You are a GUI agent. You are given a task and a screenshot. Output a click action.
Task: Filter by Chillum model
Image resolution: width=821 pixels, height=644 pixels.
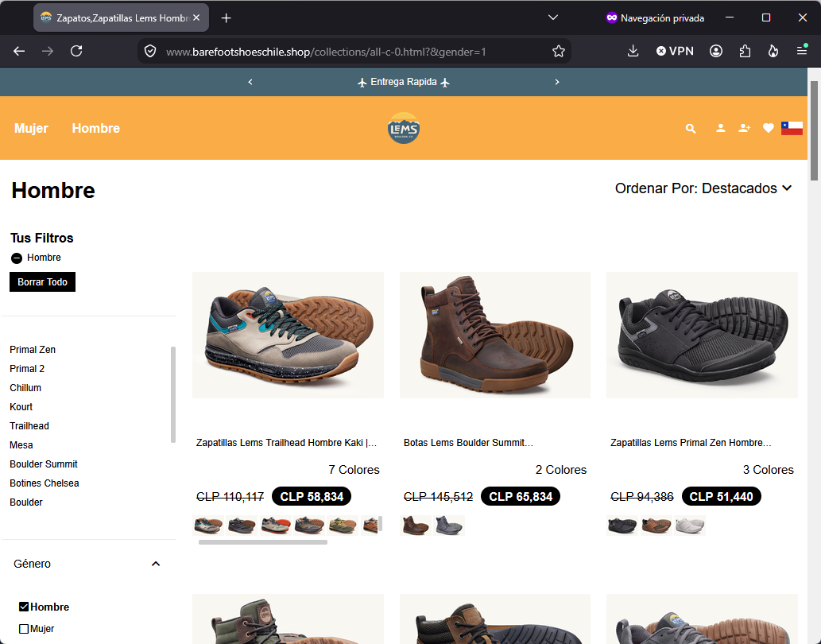(25, 388)
